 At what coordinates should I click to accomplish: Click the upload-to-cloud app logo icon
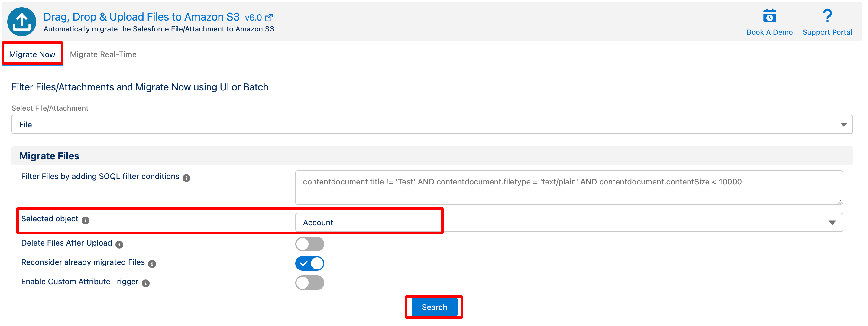22,22
